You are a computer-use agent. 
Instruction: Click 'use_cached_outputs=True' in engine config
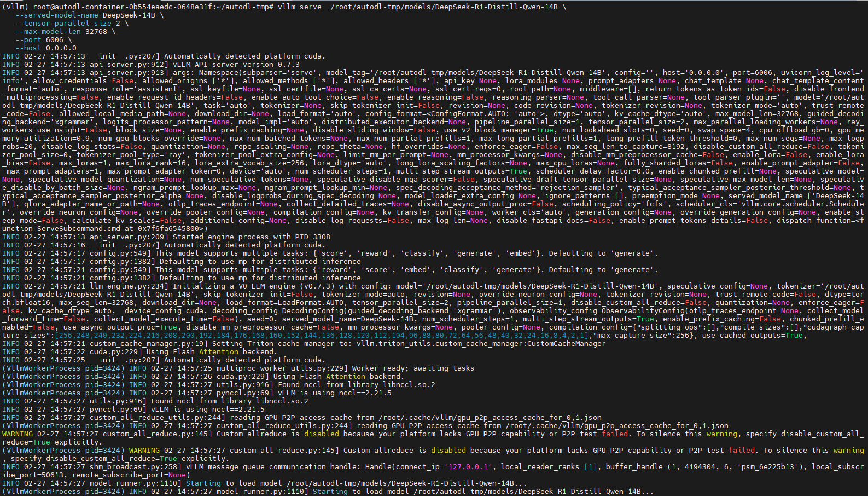point(752,336)
